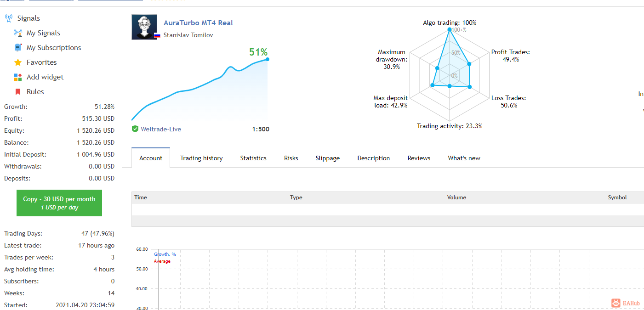Click the Initial Deposit 1 004.96 USD value
The height and width of the screenshot is (310, 644).
[96, 154]
